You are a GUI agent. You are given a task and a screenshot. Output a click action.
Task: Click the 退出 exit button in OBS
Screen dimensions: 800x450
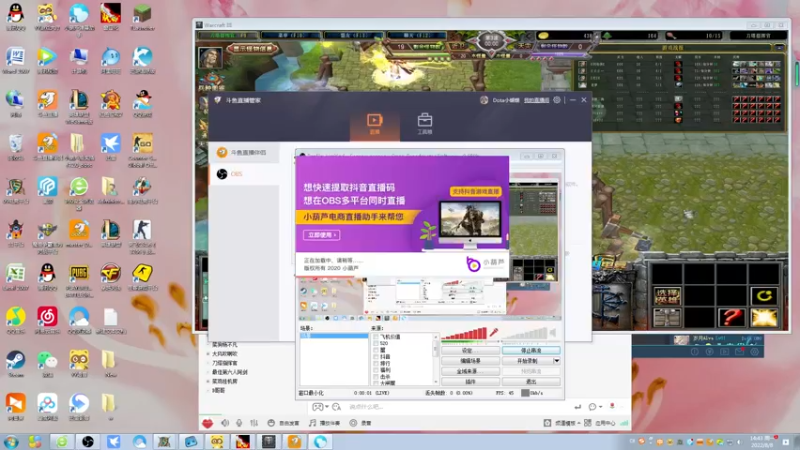[x=531, y=381]
